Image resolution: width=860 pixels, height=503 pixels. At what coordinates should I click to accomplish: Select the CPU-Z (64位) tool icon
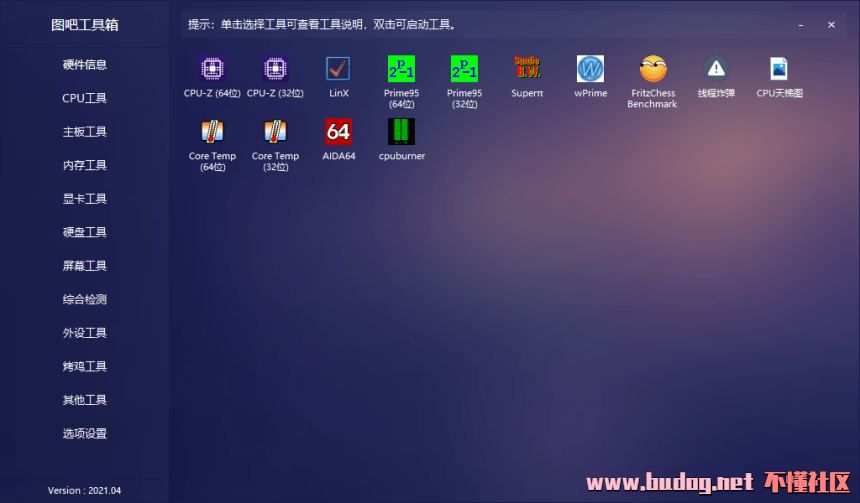(x=212, y=69)
